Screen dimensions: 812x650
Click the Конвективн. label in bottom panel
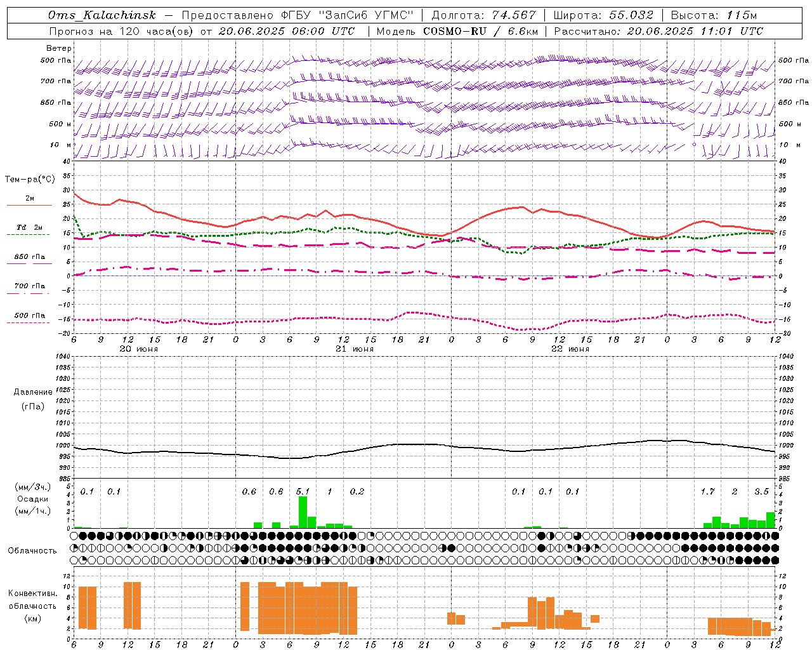click(32, 594)
